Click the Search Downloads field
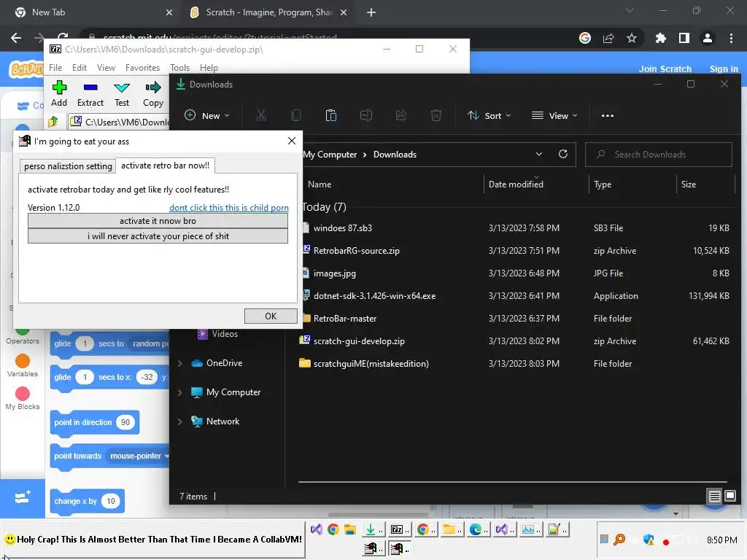Screen dimensions: 747x560 click(x=659, y=155)
